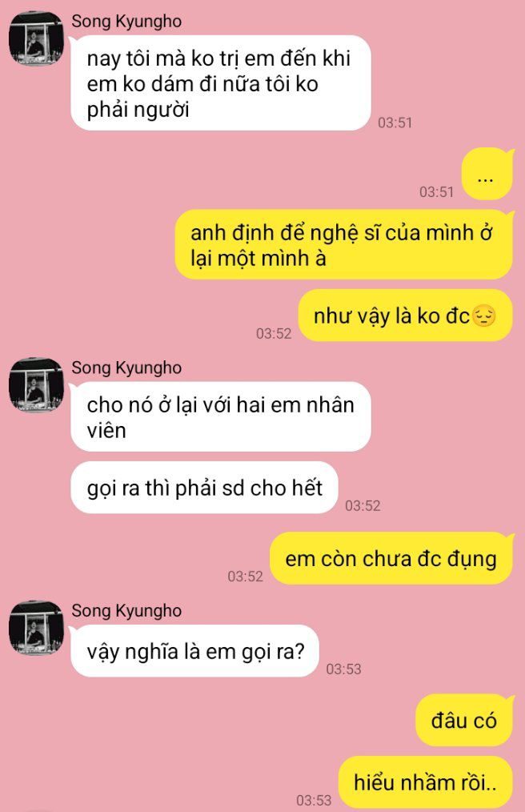Screen dimensions: 525x812
Task: Tap the 03:52 timestamp beside 'em còn chưa' bubble
Action: (x=246, y=577)
